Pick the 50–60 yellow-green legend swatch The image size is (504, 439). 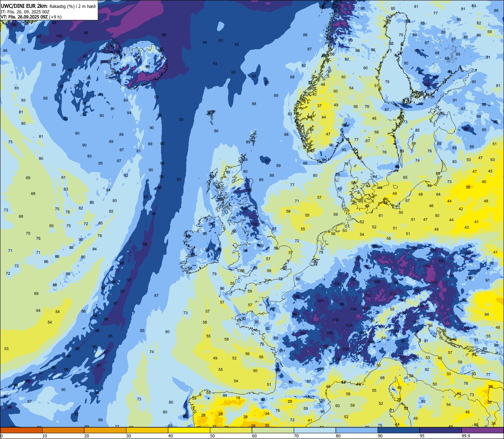point(231,430)
